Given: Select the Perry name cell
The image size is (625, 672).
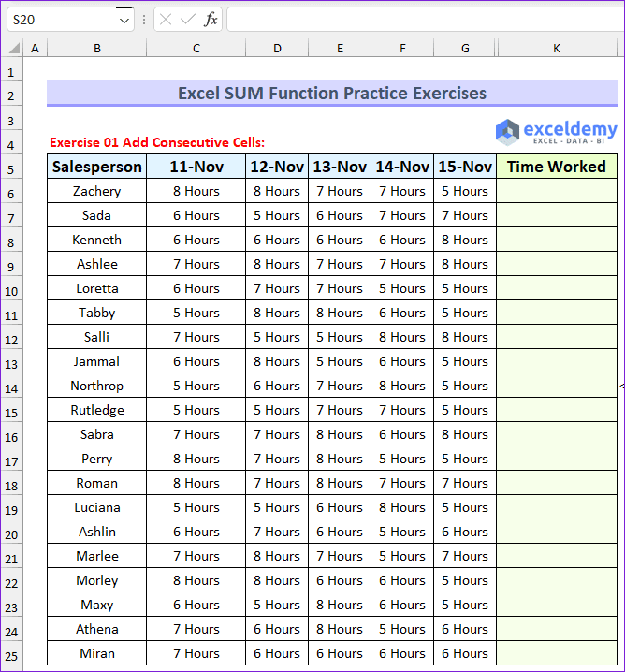Looking at the screenshot, I should click(x=96, y=459).
